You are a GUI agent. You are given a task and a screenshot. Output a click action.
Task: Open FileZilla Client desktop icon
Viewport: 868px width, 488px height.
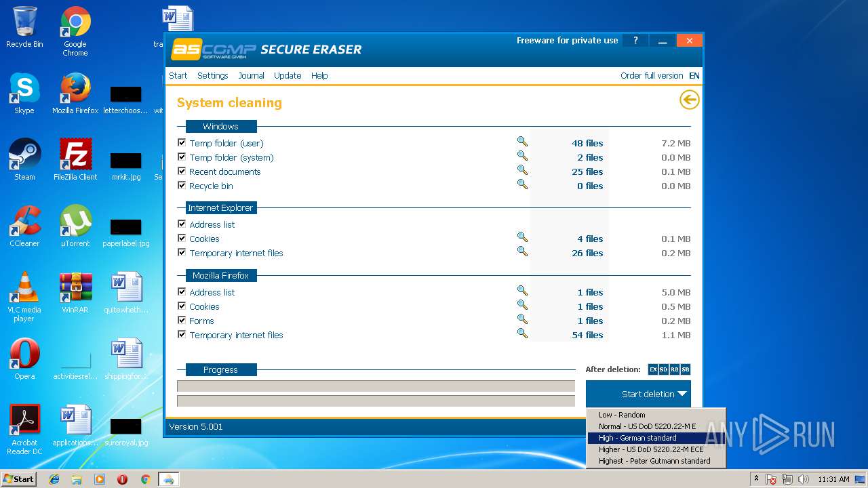[75, 160]
